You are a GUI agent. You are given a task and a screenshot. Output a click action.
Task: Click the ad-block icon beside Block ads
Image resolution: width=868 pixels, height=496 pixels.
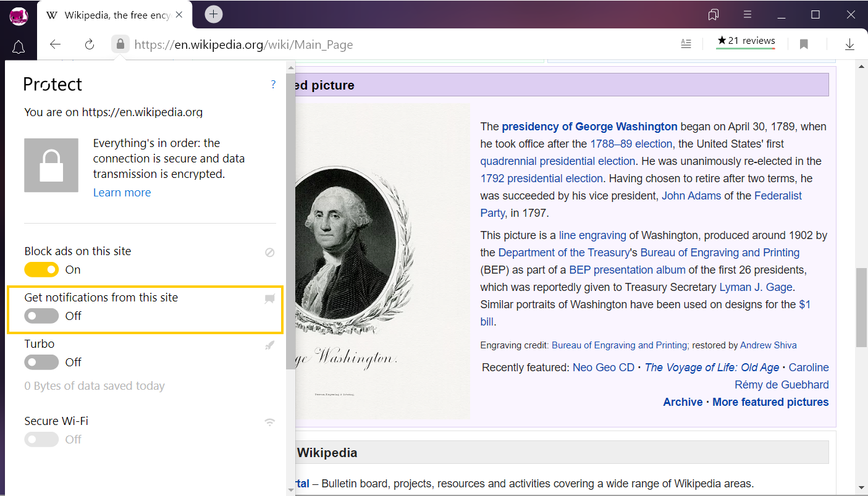(x=269, y=253)
